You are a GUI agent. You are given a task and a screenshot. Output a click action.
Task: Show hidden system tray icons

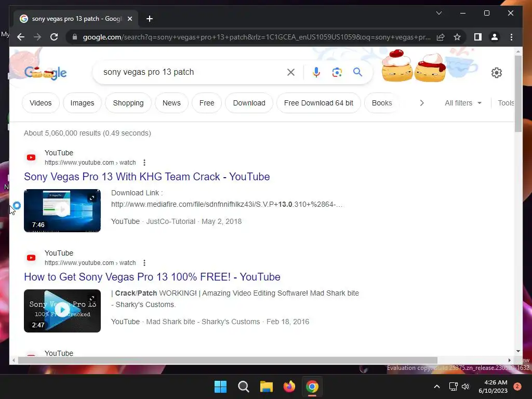coord(436,387)
